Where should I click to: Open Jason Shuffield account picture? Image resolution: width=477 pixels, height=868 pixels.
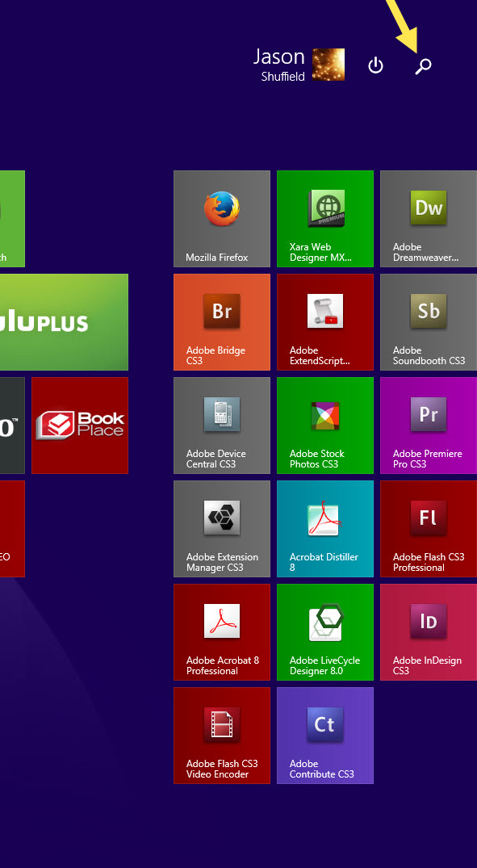click(x=328, y=65)
